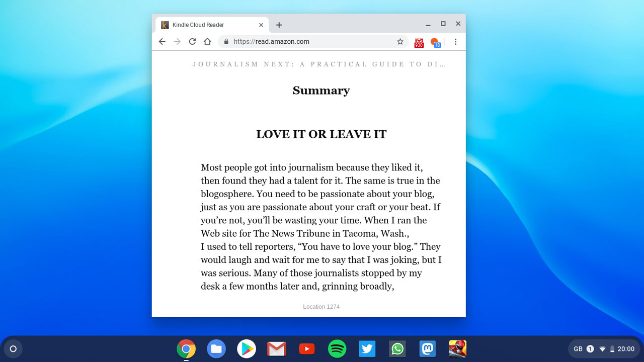
Task: Open the orange extension with badge 18
Action: (x=435, y=43)
